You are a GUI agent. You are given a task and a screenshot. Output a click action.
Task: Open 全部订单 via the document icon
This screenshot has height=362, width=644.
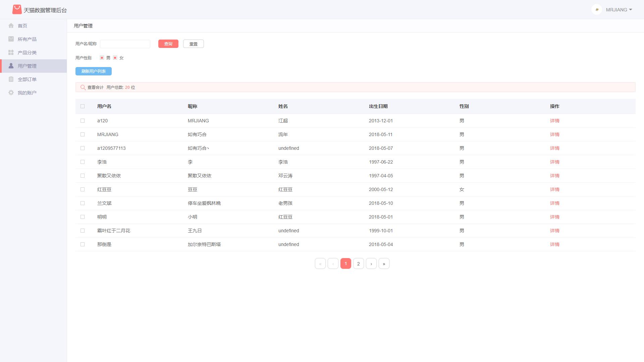coord(11,79)
